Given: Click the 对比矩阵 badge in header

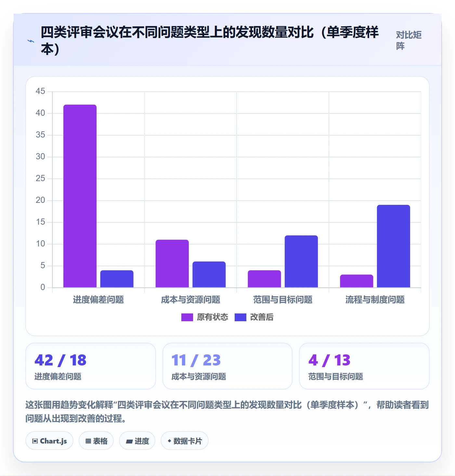Looking at the screenshot, I should coord(409,41).
